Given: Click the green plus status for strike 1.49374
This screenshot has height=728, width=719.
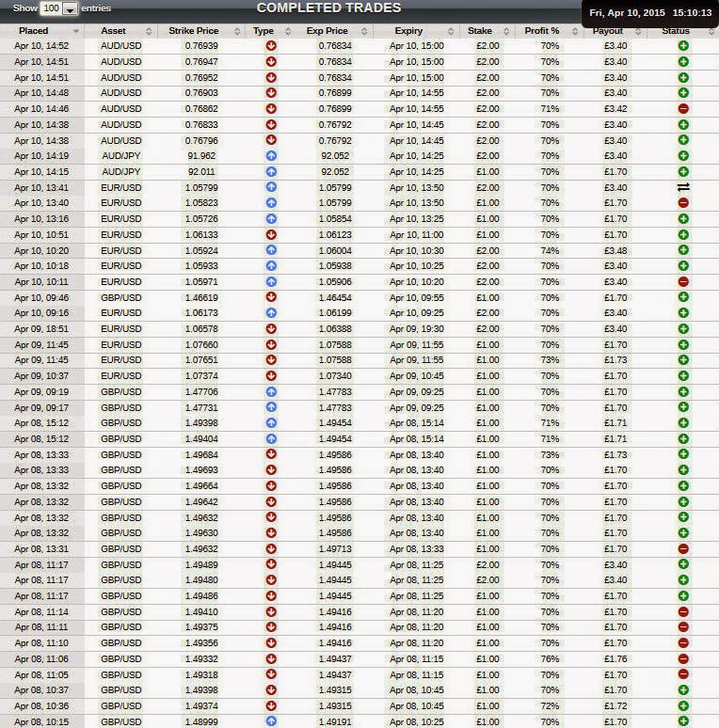Looking at the screenshot, I should tap(683, 705).
